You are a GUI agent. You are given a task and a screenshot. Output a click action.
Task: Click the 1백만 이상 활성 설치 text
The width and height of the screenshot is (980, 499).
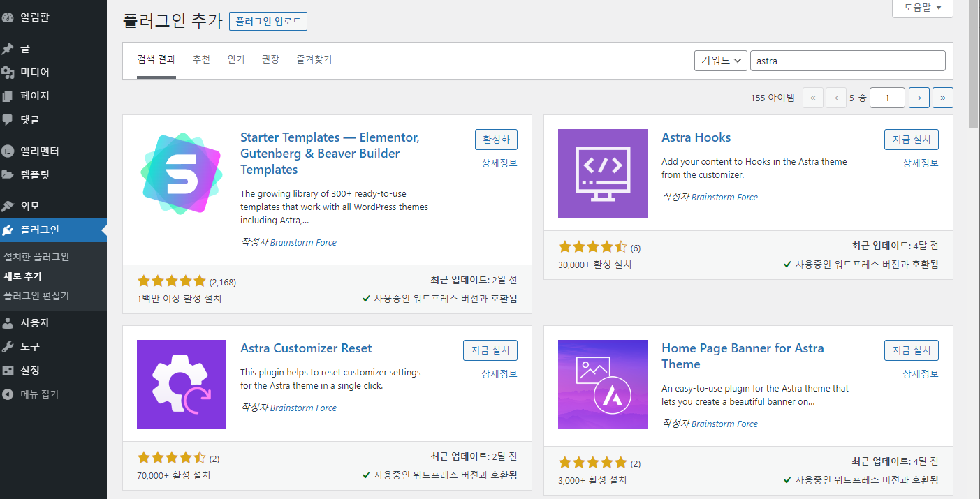coord(180,299)
